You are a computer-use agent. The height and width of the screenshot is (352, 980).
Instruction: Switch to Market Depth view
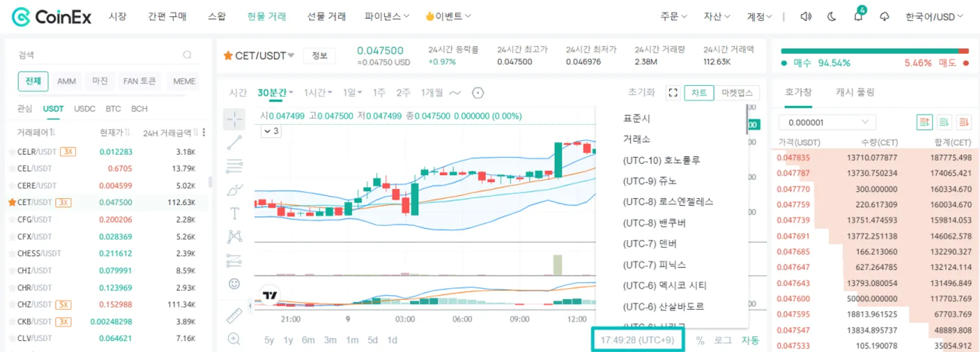click(737, 92)
